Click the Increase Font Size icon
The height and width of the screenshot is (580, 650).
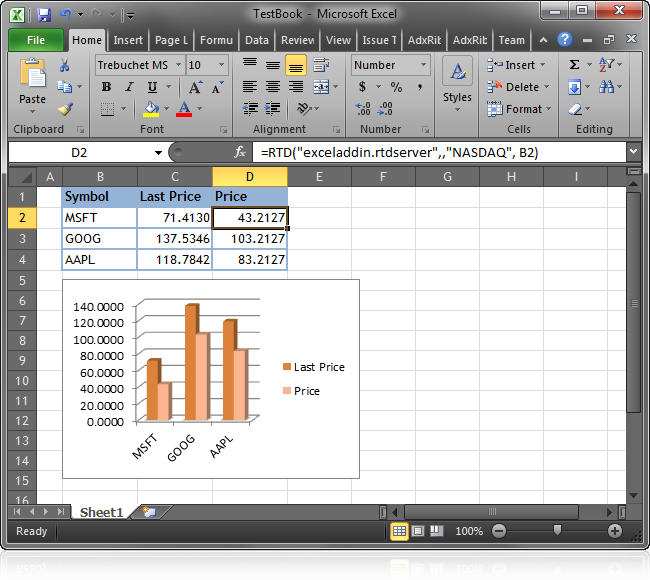tap(195, 87)
